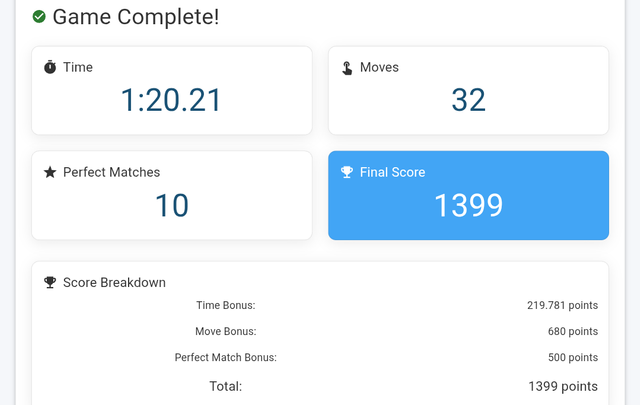Screen dimensions: 640x405
Task: Click the trophy icon beside Score Breakdown
Action: (x=50, y=282)
